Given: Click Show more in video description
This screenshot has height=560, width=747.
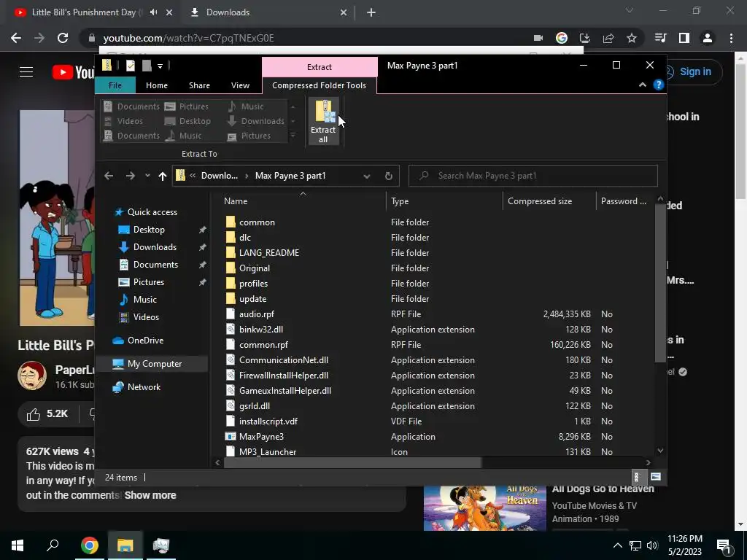Looking at the screenshot, I should coord(150,495).
